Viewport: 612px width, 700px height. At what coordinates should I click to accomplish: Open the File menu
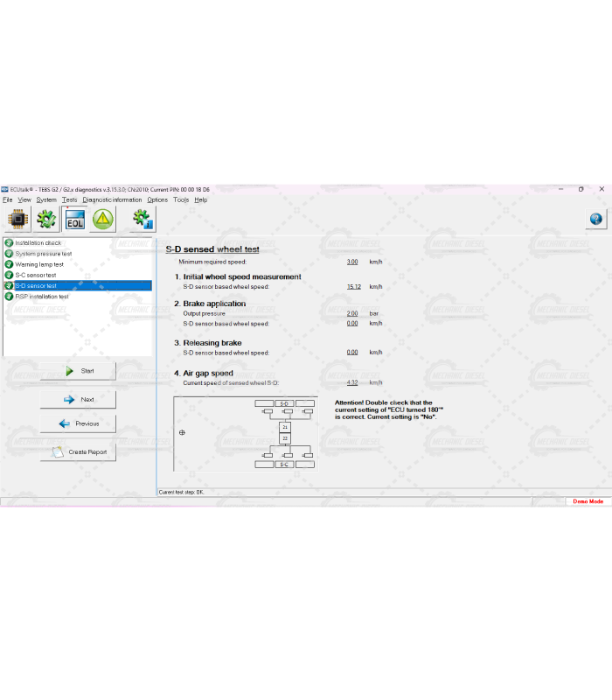(x=7, y=199)
